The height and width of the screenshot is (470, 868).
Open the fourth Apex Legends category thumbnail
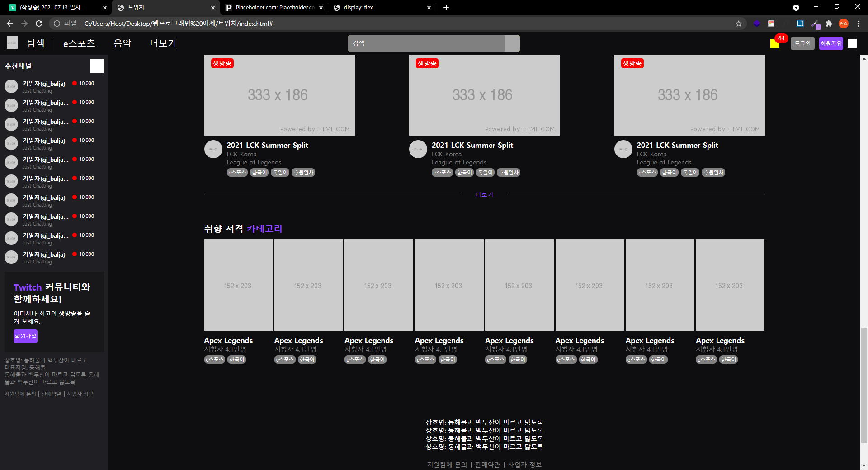pos(449,285)
